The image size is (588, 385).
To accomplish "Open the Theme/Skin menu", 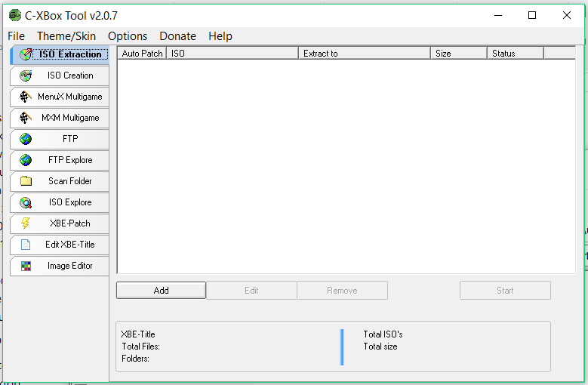I will click(66, 36).
